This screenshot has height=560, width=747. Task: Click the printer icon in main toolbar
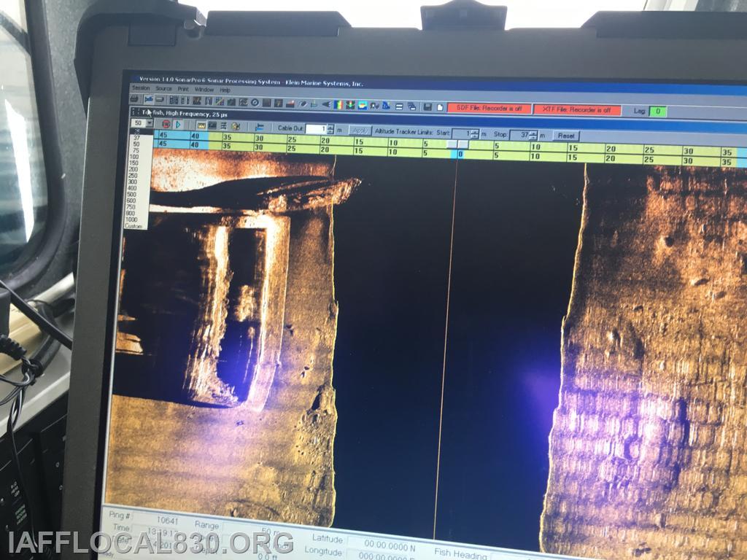(x=134, y=99)
